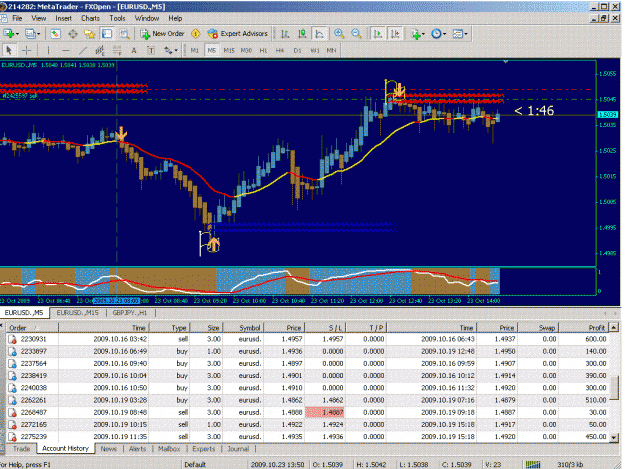Screen dimensions: 625x469
Task: Click the Indicators list plus icon
Action: click(x=416, y=34)
